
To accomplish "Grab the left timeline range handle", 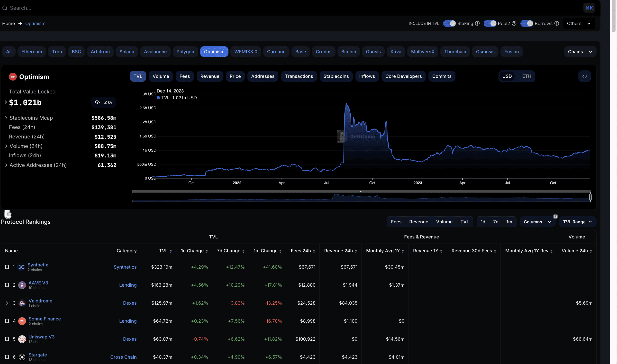I will coord(132,197).
